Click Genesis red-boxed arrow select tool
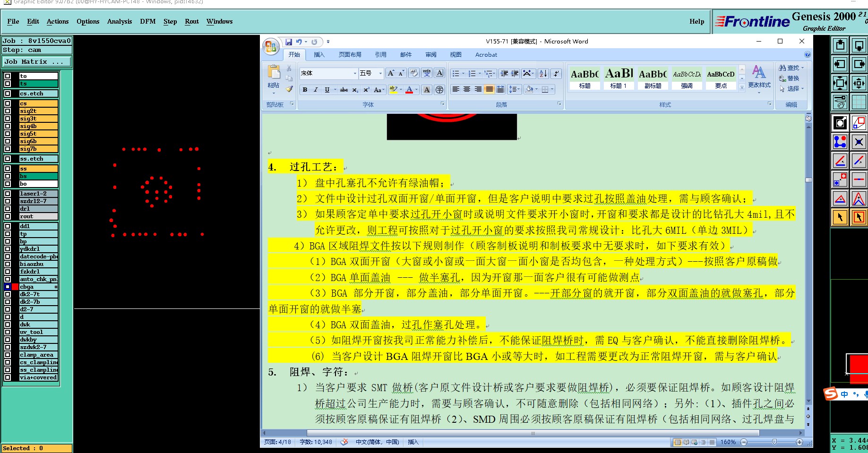The image size is (868, 453). (859, 217)
